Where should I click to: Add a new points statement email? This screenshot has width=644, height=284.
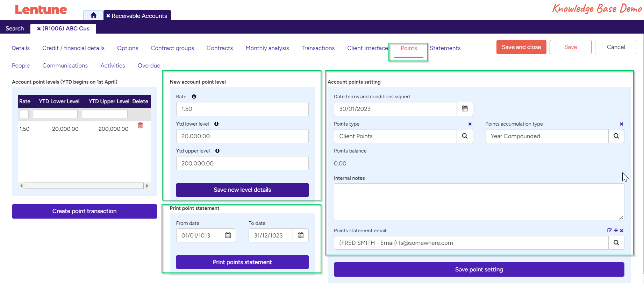(x=616, y=230)
